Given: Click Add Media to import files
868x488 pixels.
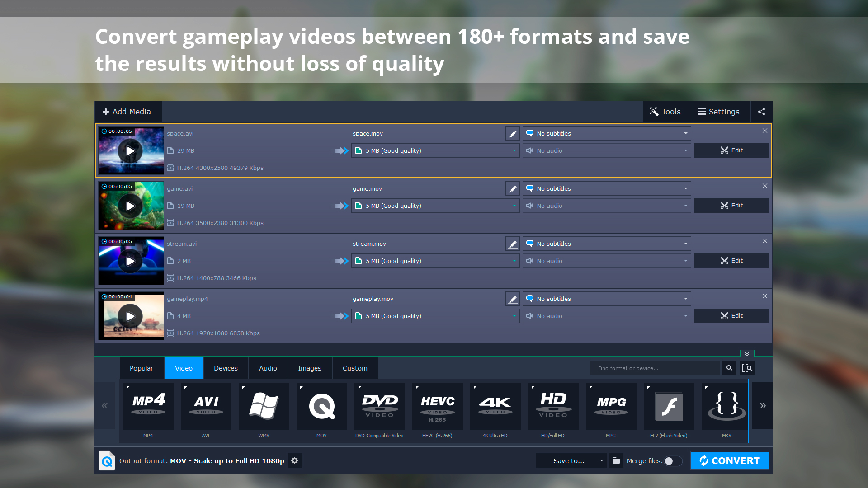Looking at the screenshot, I should point(128,112).
